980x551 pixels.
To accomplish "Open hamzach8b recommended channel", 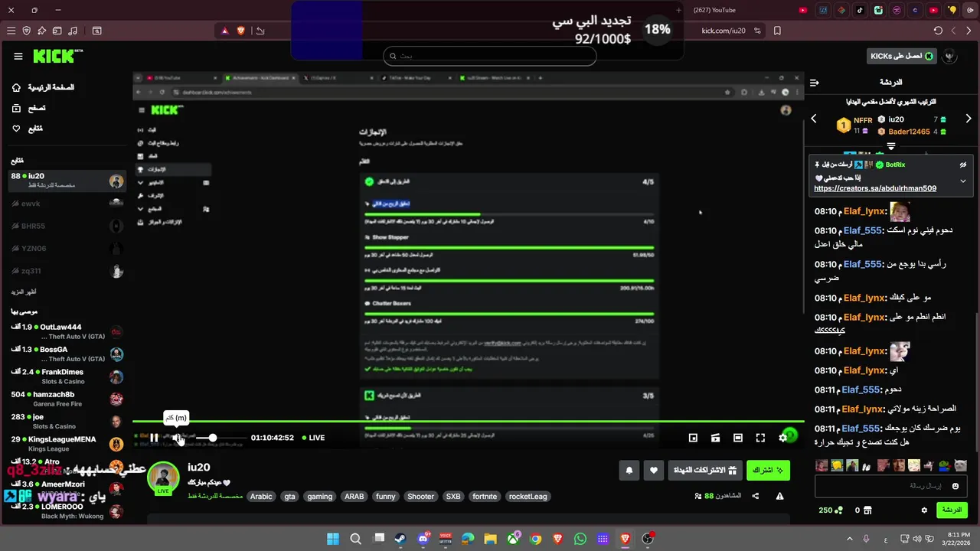I will point(67,399).
